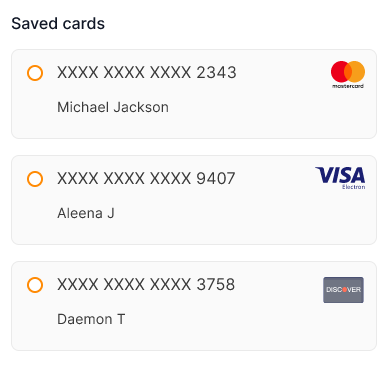Viewport: 387px width, 381px height.
Task: Choose the Michael Jackson cardholder name
Action: tap(113, 107)
